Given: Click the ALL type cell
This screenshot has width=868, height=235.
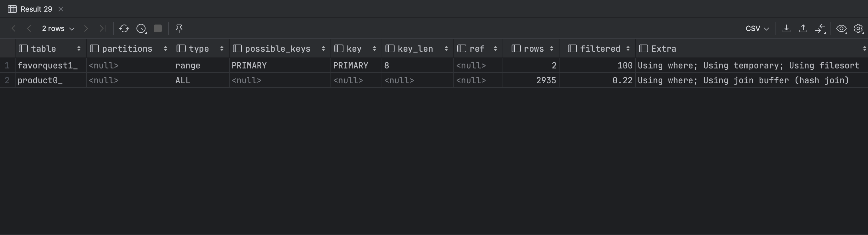Looking at the screenshot, I should coord(201,80).
